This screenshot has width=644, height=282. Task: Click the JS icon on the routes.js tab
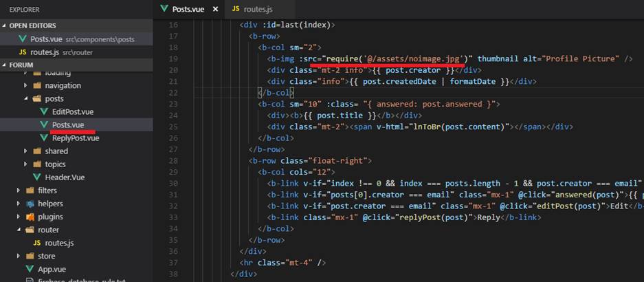coord(236,9)
